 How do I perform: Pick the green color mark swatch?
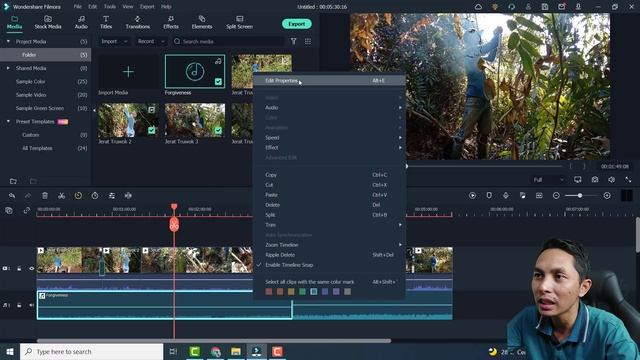[x=302, y=291]
